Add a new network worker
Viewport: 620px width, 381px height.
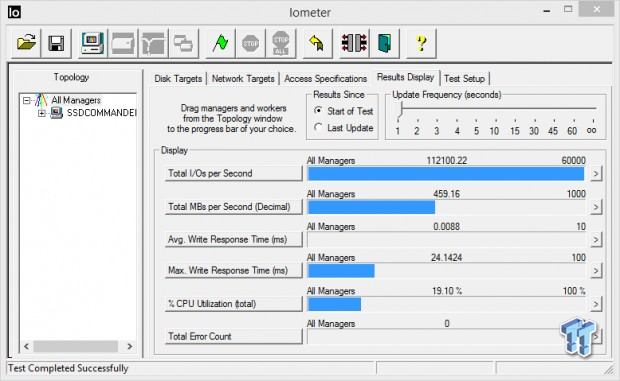(x=153, y=43)
